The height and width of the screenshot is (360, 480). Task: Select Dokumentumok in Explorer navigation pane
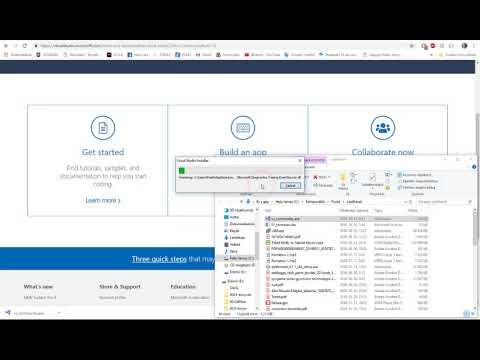coord(239,224)
